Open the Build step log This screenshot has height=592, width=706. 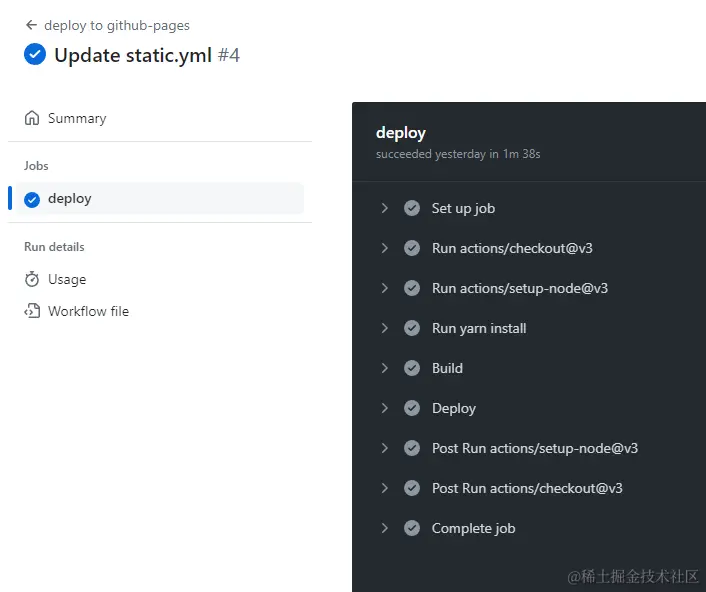coord(447,368)
